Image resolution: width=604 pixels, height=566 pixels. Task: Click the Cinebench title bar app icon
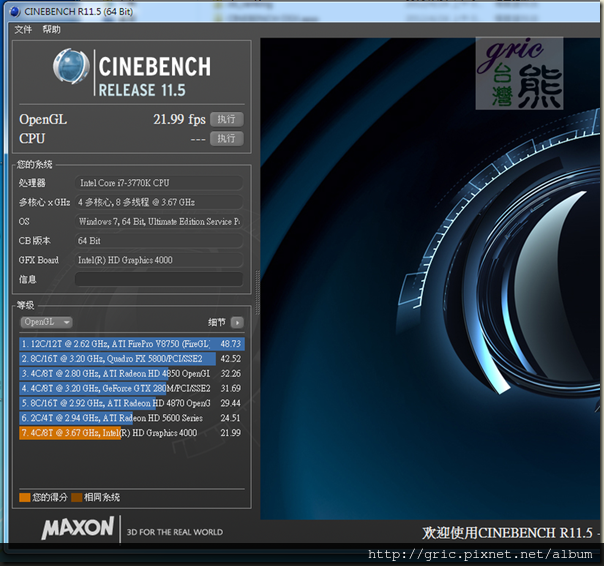pyautogui.click(x=15, y=12)
